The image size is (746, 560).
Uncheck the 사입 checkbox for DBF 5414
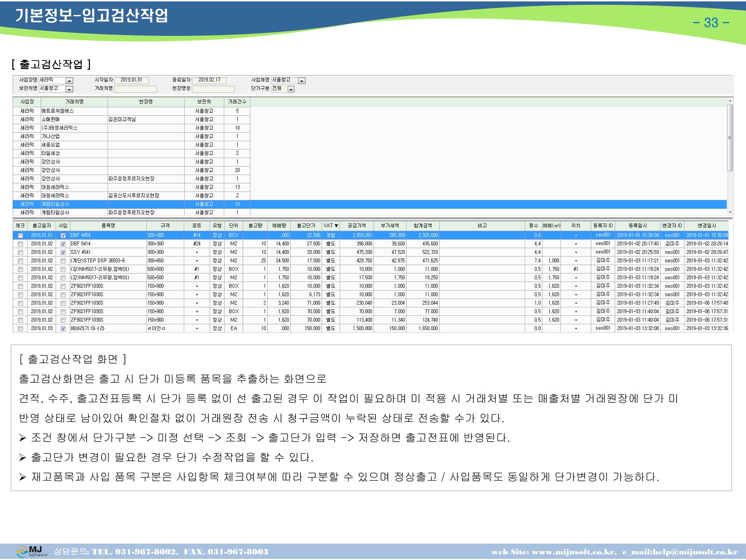(63, 244)
